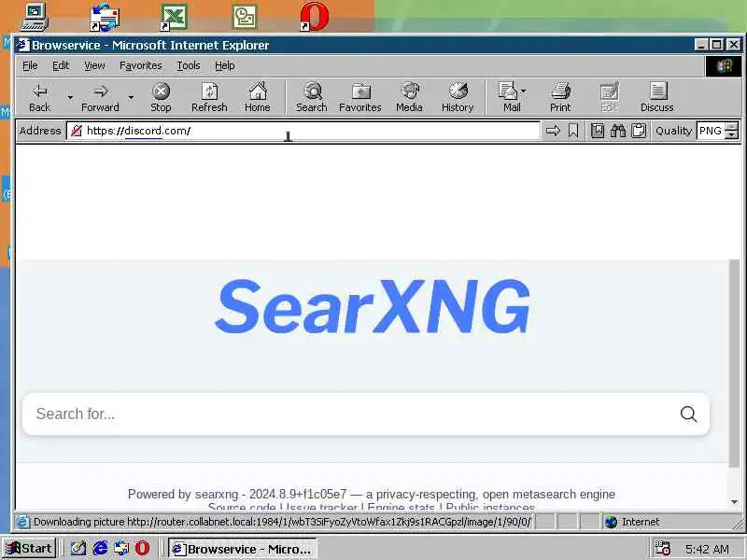Screen dimensions: 747x560
Task: Refresh the current page
Action: coord(209,97)
